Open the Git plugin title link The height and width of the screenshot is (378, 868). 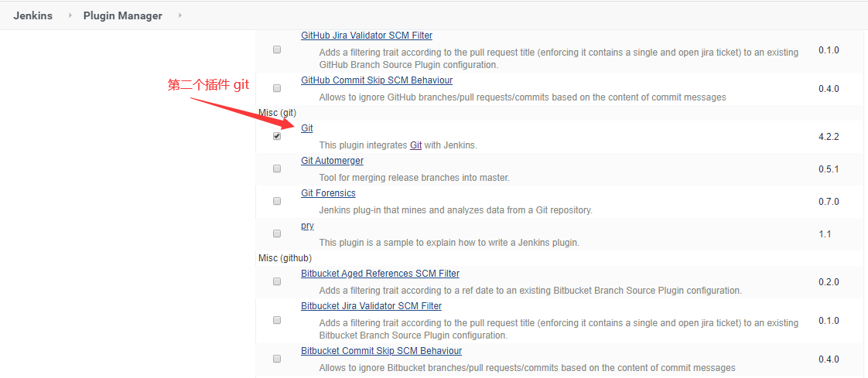coord(306,128)
